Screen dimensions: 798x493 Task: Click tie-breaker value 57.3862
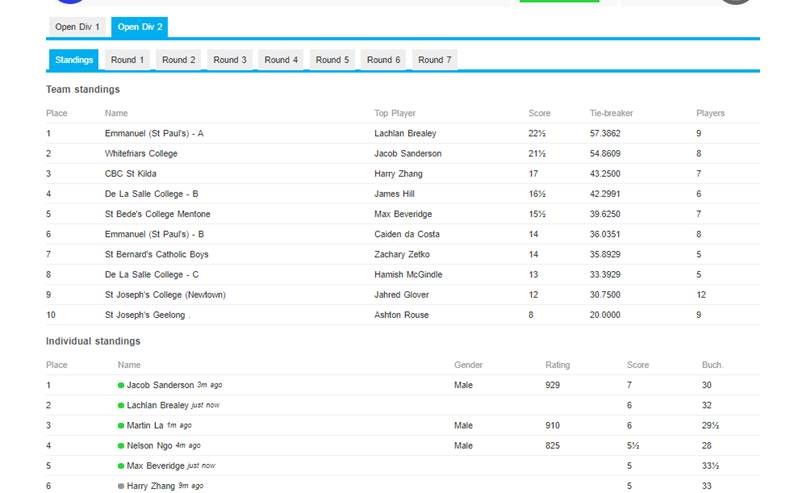(x=605, y=133)
